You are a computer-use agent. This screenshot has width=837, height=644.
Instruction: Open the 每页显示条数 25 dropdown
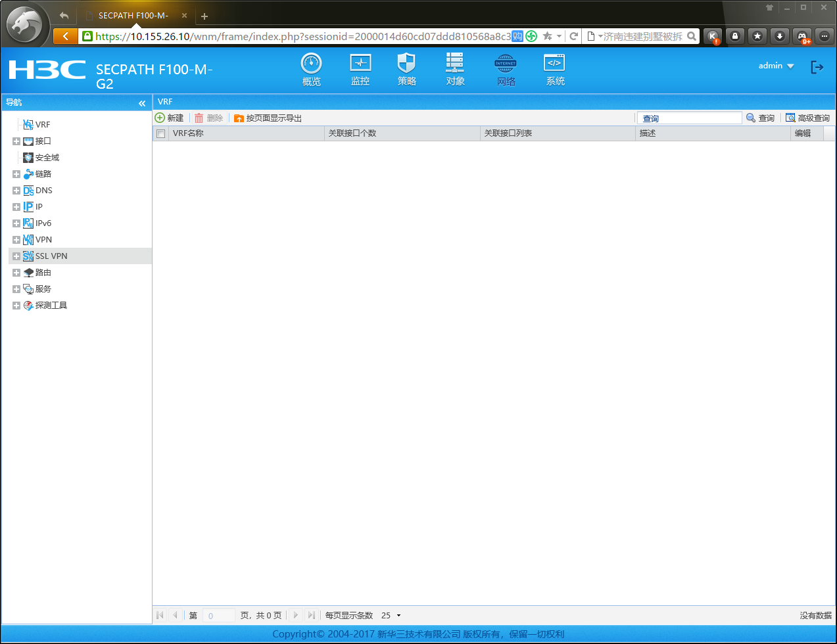(x=391, y=615)
